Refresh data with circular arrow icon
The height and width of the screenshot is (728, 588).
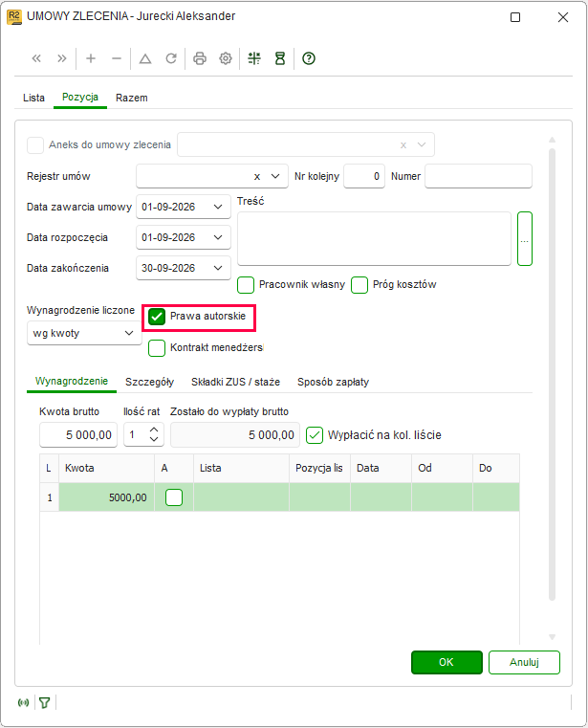(x=171, y=58)
